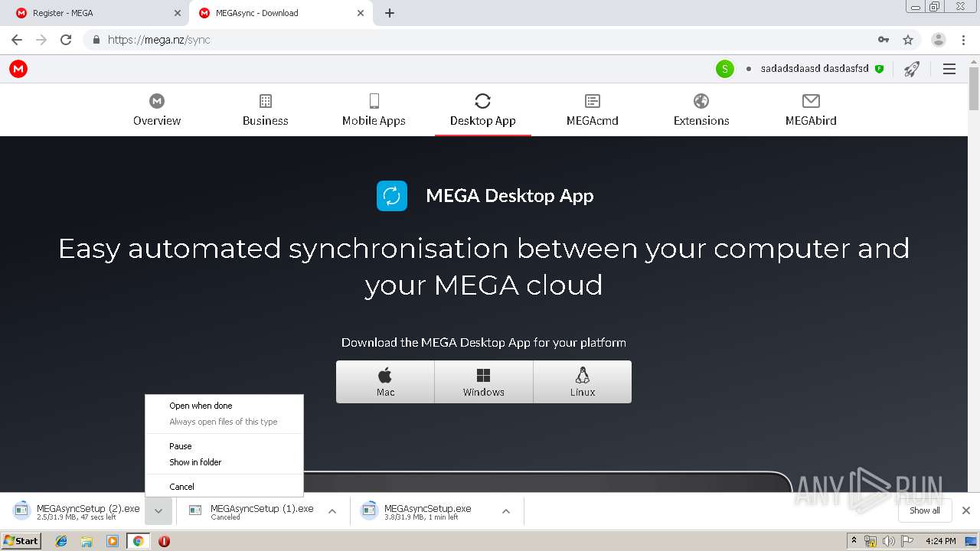
Task: Select the Desktop App section
Action: pyautogui.click(x=482, y=110)
